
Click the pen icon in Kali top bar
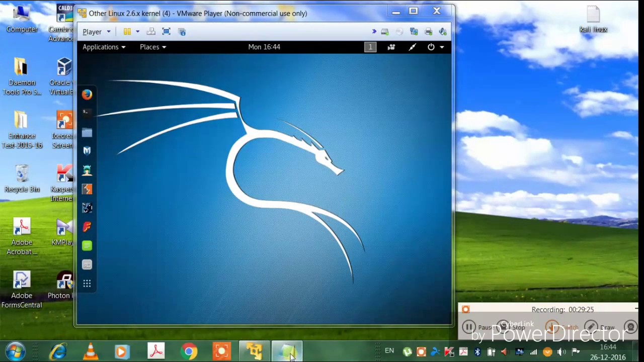click(412, 47)
